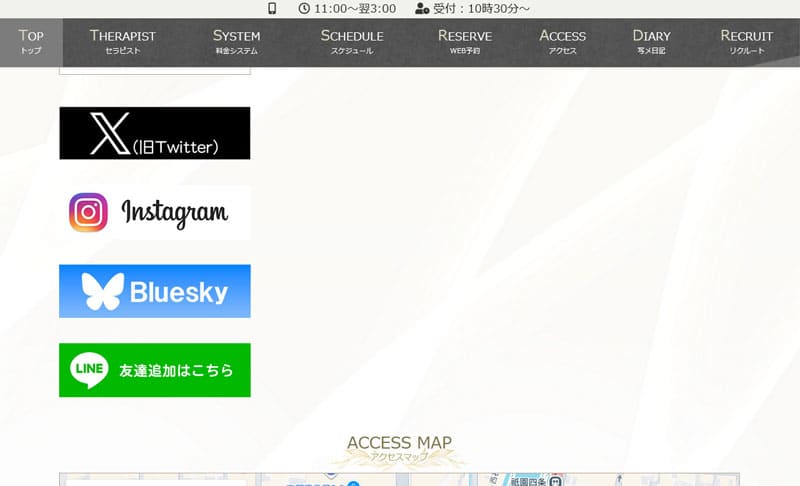Go to the Top (トップ) menu item
Screen dimensions: 800x486
click(x=31, y=42)
